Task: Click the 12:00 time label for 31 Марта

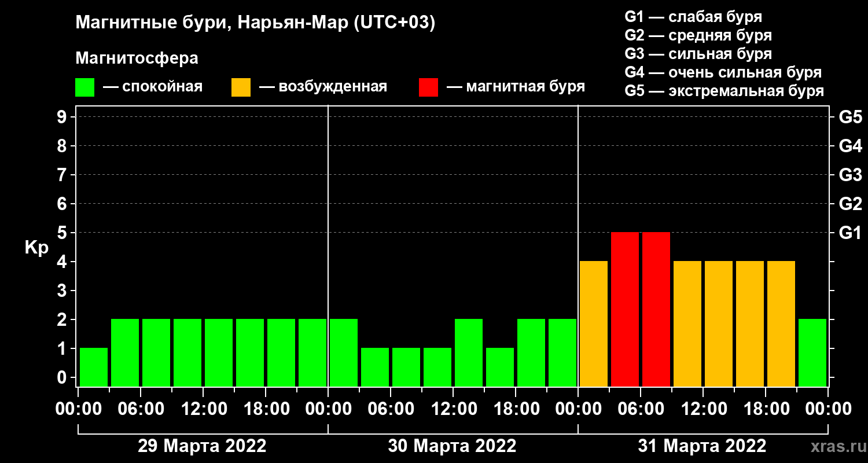Action: [x=703, y=409]
